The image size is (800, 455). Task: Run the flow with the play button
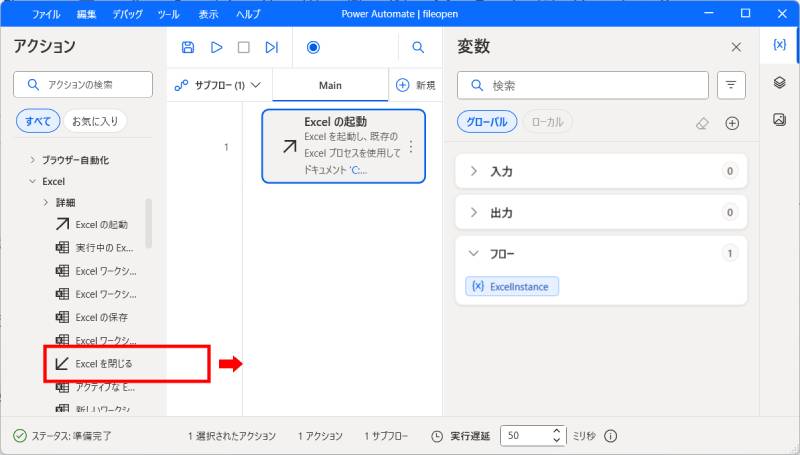(x=216, y=47)
